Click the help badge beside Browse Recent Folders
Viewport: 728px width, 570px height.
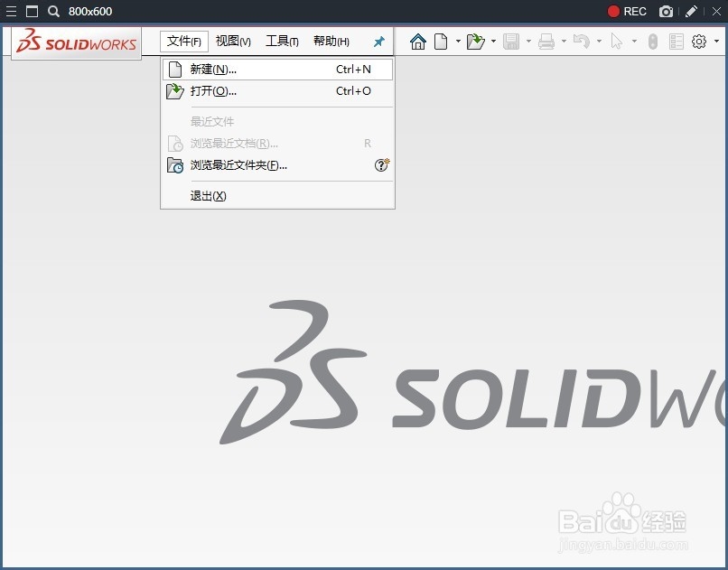(x=382, y=164)
